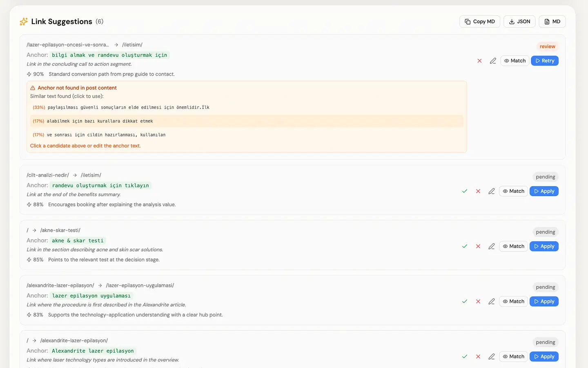Apply the 'randevu oluşturmak için tıklayın' link
This screenshot has width=588, height=368.
point(544,191)
